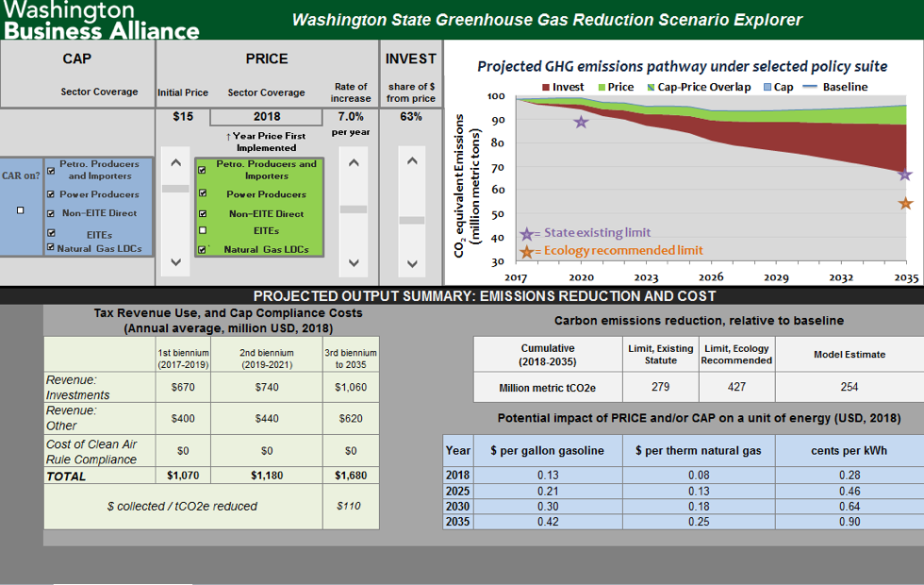Click the Initial Price slider thumb
The height and width of the screenshot is (585, 924).
[x=175, y=189]
